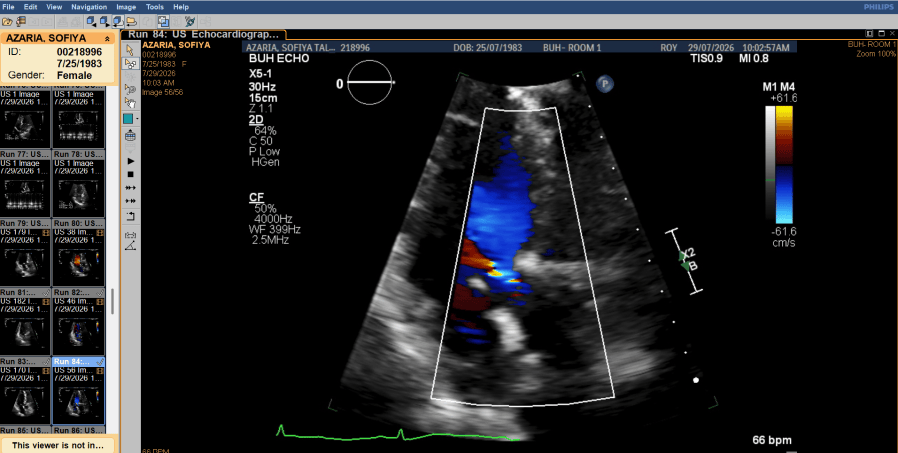898x453 pixels.
Task: Select the pan hand tool
Action: click(x=131, y=104)
